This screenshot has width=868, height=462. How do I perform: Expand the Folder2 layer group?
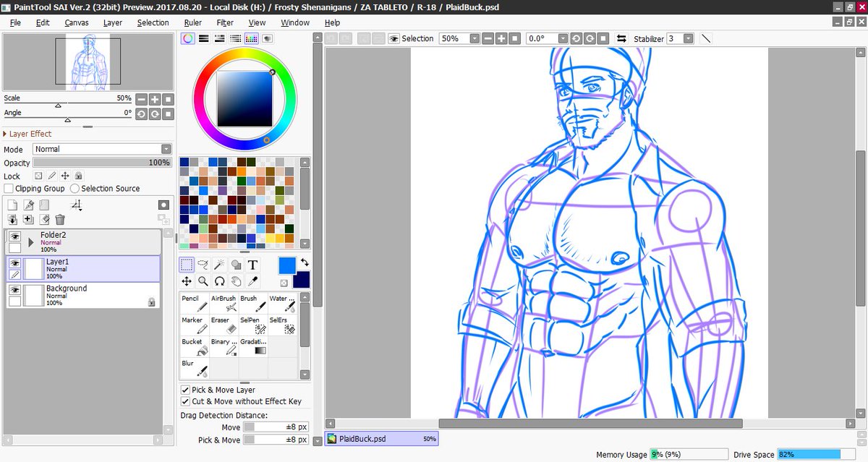coord(31,242)
